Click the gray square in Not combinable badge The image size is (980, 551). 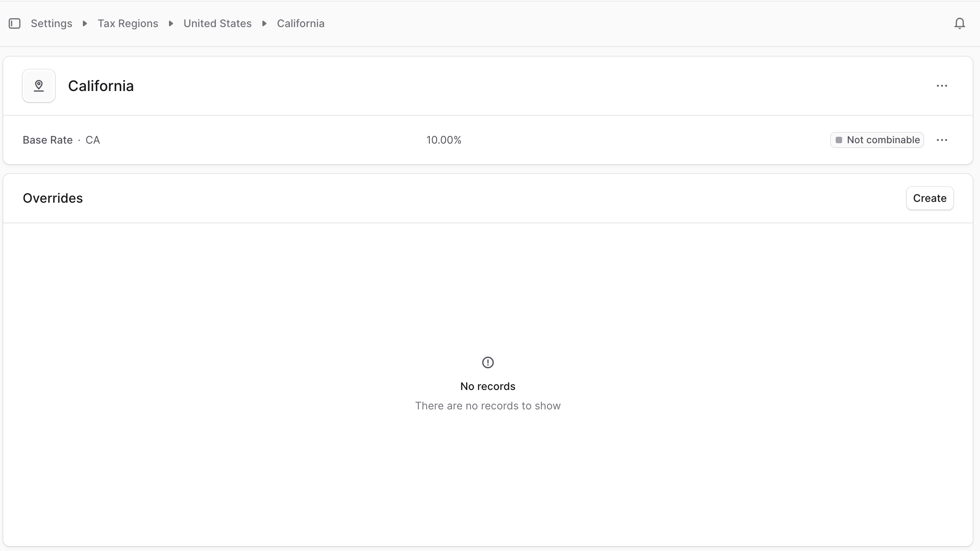click(839, 140)
